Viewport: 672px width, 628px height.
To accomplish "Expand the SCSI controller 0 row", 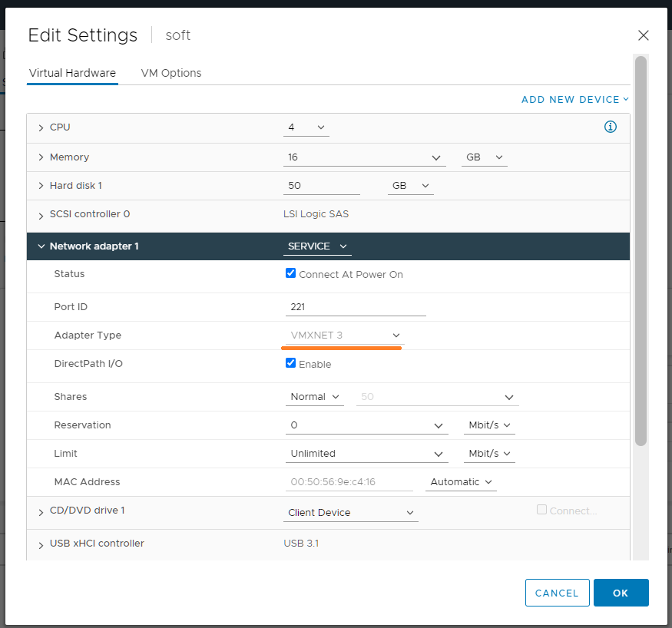I will pyautogui.click(x=41, y=215).
